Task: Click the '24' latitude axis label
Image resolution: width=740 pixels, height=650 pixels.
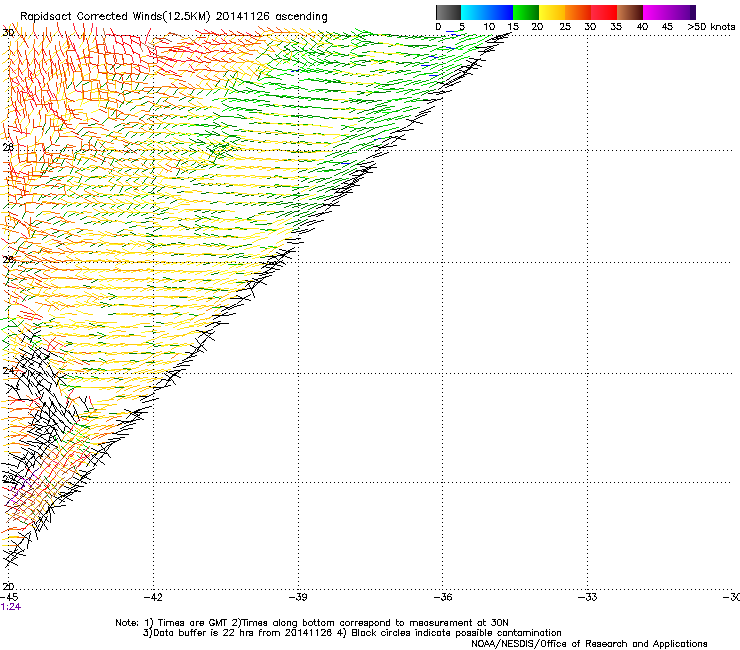Action: (8, 371)
